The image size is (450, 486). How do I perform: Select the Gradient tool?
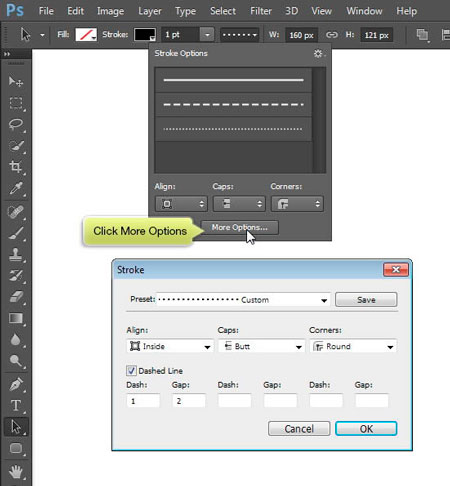[16, 318]
